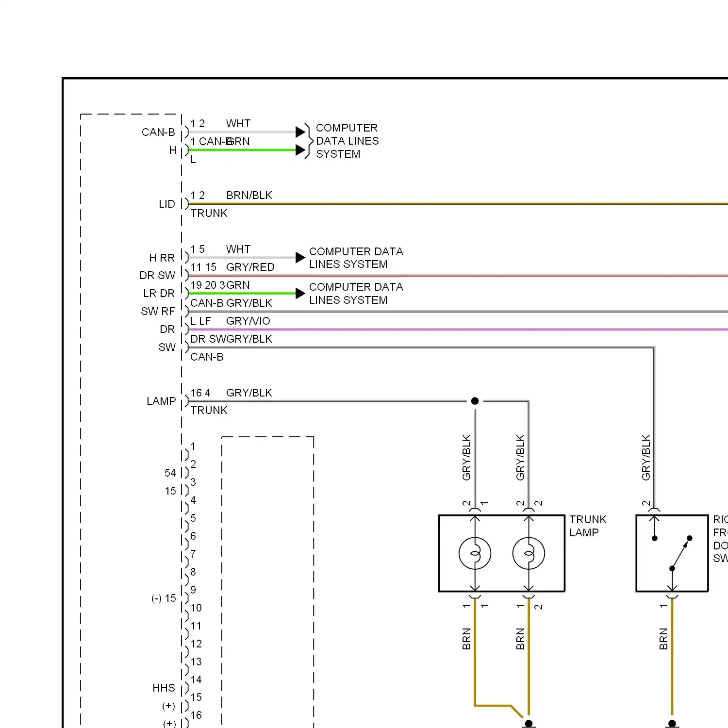Select the BRN/BLK wire label
The height and width of the screenshot is (728, 728).
point(249,195)
